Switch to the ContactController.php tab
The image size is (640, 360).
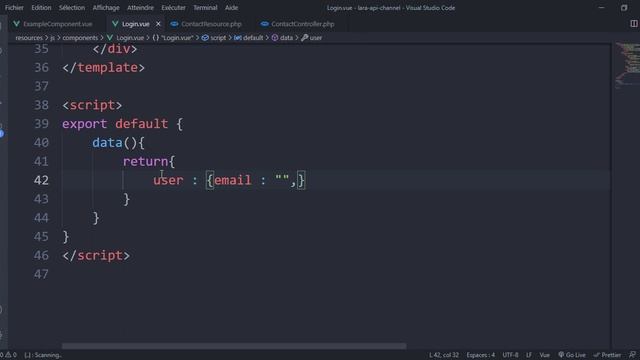pos(302,24)
